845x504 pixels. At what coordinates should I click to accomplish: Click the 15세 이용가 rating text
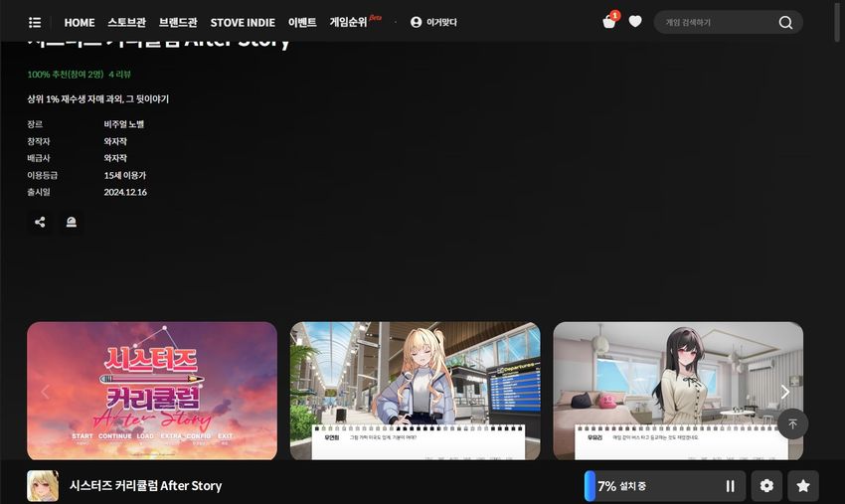[125, 175]
